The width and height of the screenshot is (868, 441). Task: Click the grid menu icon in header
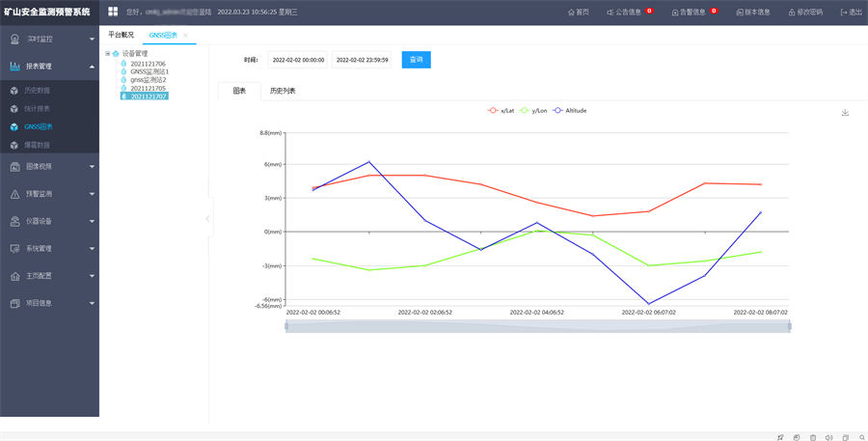coord(113,13)
